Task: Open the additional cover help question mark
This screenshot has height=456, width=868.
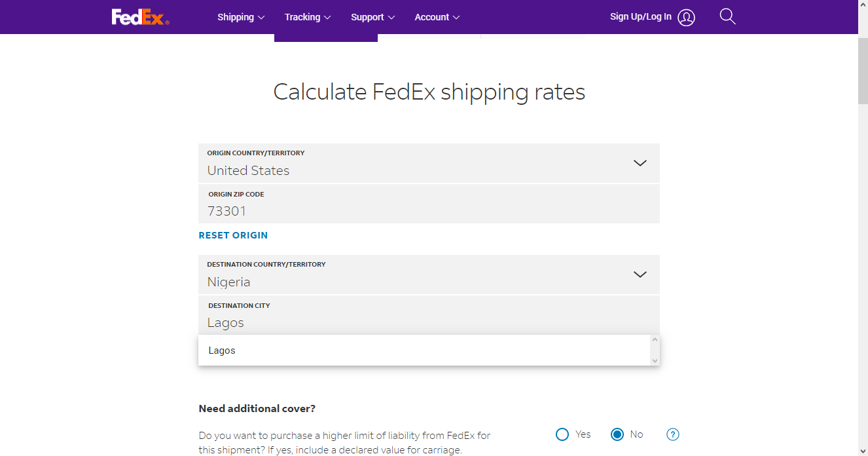Action: click(673, 434)
